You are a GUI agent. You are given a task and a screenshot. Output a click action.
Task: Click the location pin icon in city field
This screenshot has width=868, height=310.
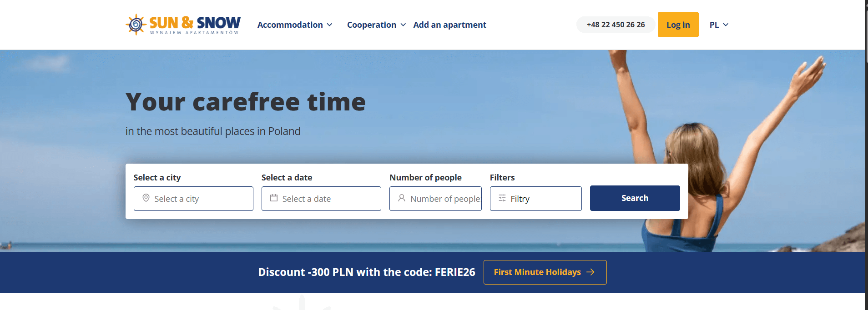(146, 198)
